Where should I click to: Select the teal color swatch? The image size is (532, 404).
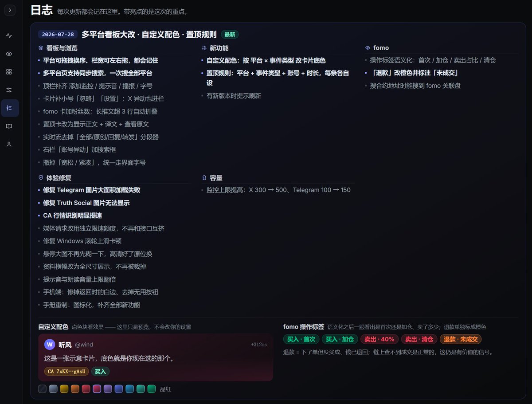coord(141,389)
